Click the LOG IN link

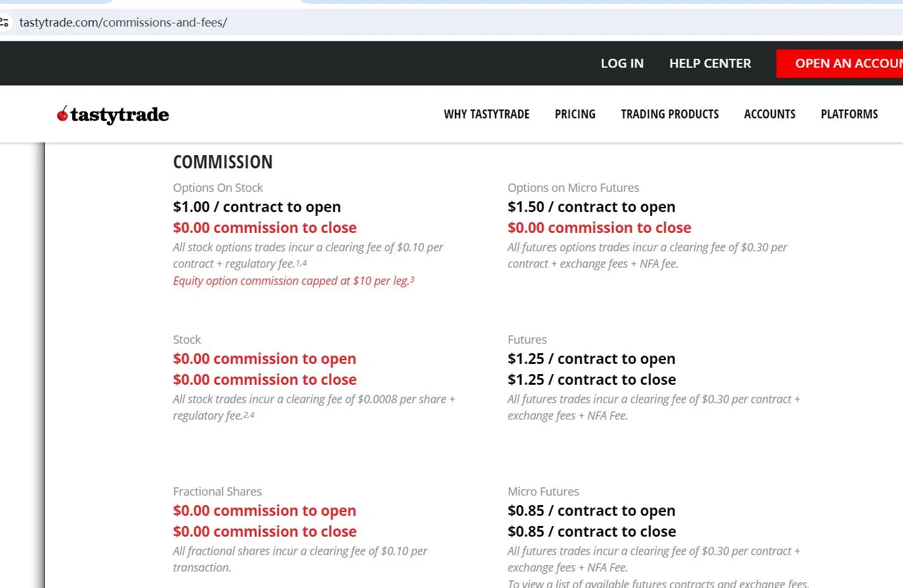[622, 63]
